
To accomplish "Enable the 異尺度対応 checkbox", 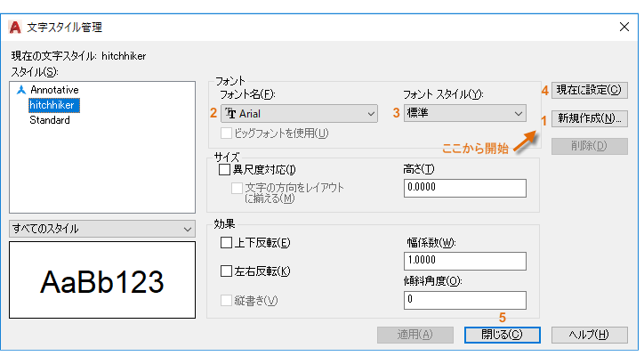I will (224, 170).
